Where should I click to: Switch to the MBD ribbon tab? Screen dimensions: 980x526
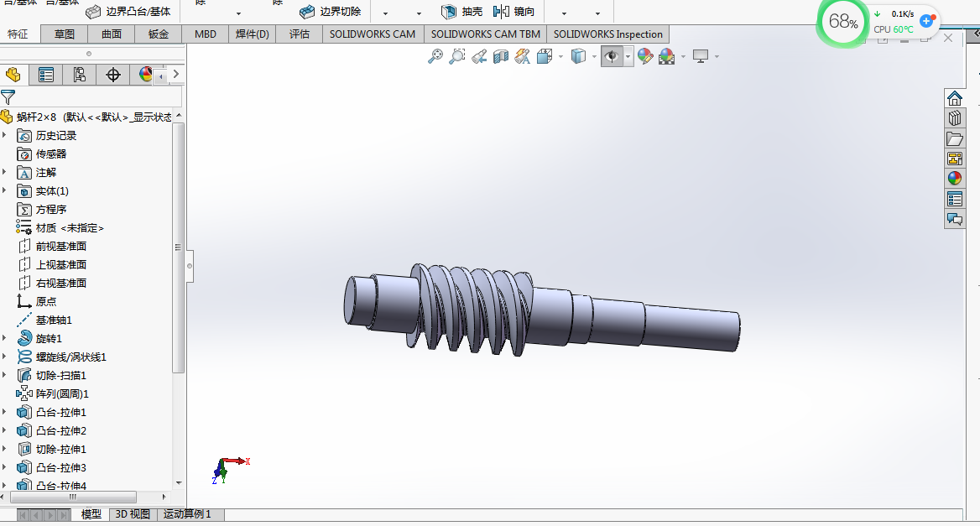point(206,34)
